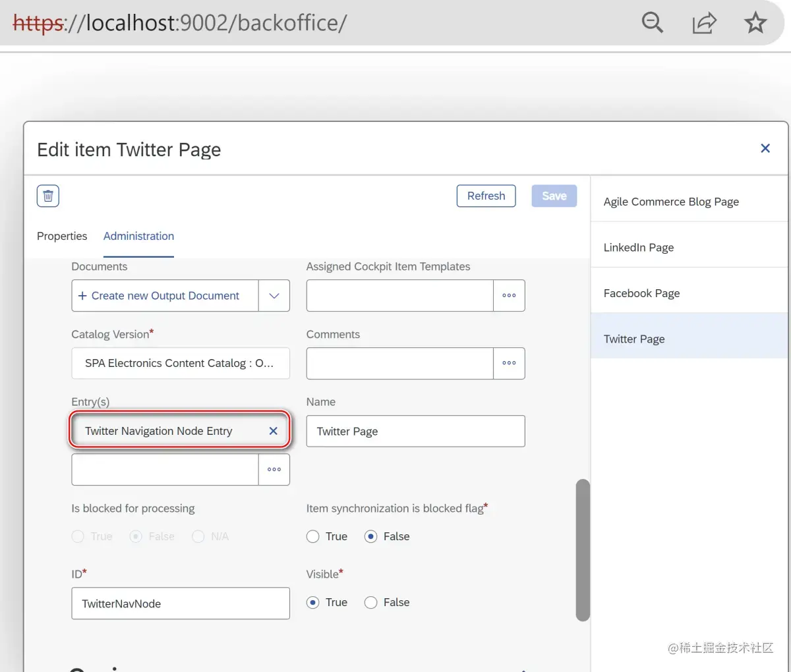791x672 pixels.
Task: Click the Save button
Action: coord(554,196)
